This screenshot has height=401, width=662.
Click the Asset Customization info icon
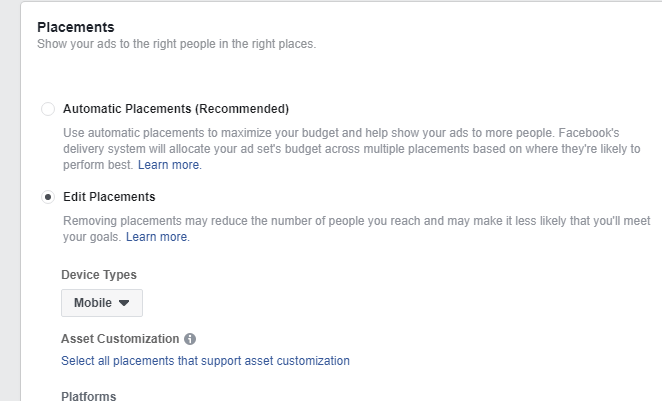click(190, 339)
